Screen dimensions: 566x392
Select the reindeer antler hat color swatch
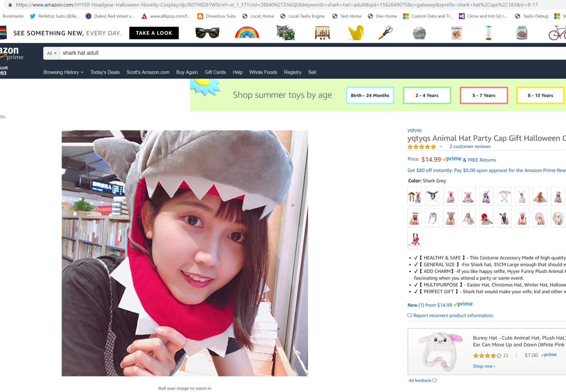click(415, 240)
